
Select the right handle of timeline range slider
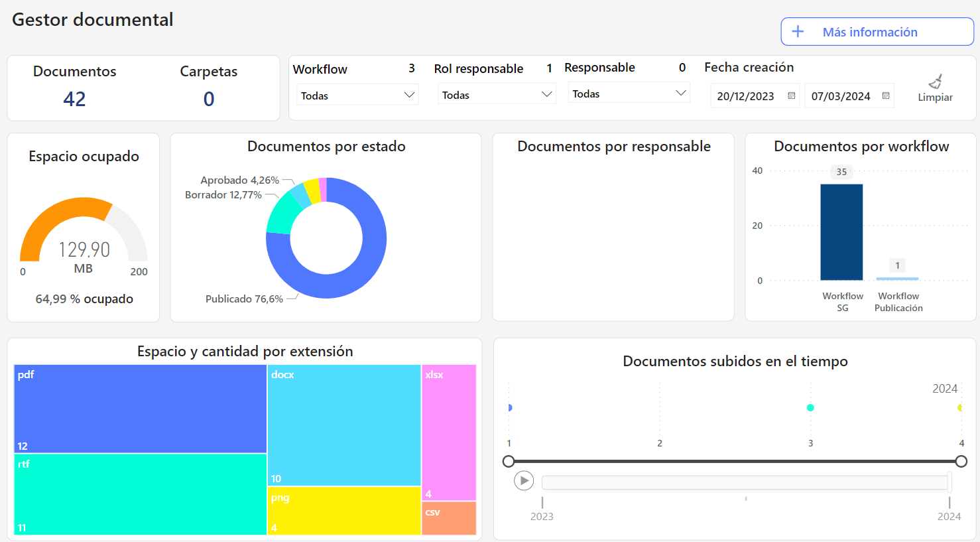[961, 461]
